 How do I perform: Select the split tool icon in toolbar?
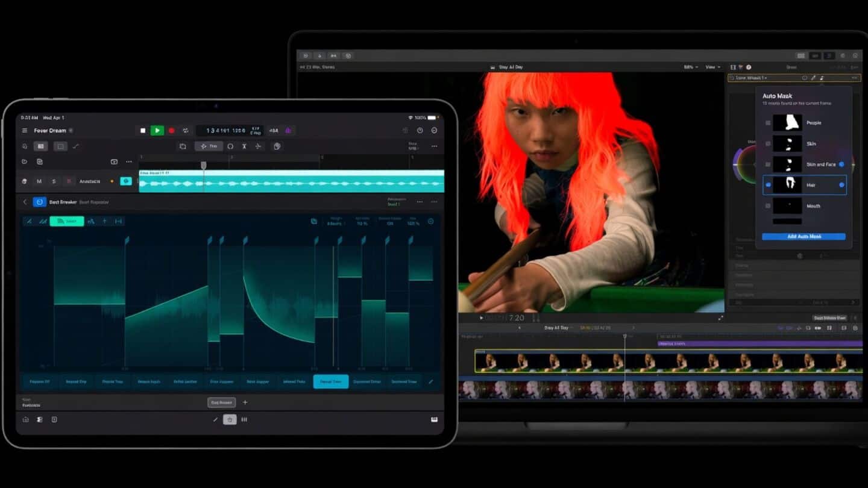click(x=244, y=146)
